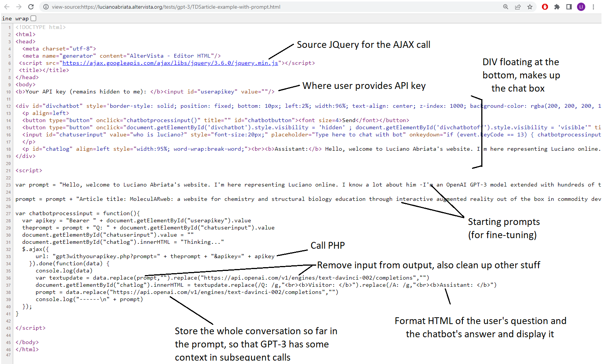The width and height of the screenshot is (603, 364).
Task: Click the opening <script> tag on line 21
Action: pyautogui.click(x=29, y=170)
